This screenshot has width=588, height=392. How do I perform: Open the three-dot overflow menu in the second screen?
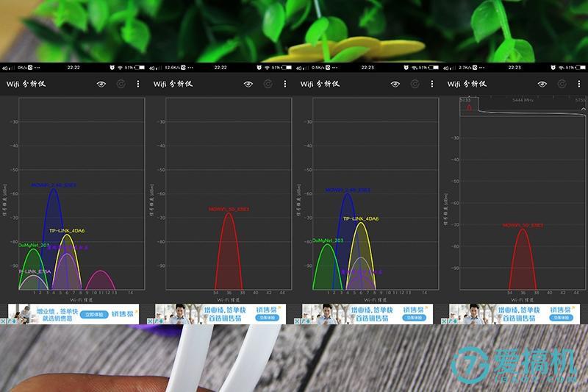click(285, 84)
